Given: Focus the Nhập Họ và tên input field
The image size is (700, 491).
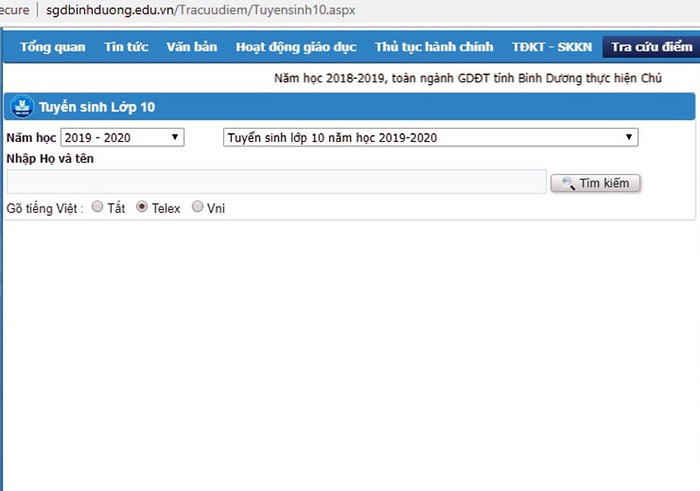Looking at the screenshot, I should pyautogui.click(x=276, y=182).
